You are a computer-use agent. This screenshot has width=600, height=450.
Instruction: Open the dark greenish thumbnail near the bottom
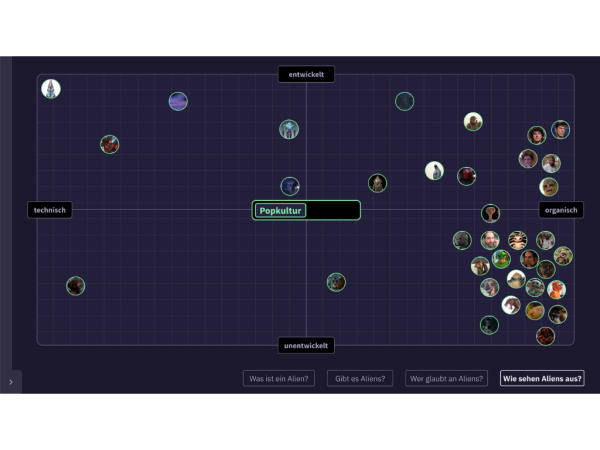click(x=489, y=325)
